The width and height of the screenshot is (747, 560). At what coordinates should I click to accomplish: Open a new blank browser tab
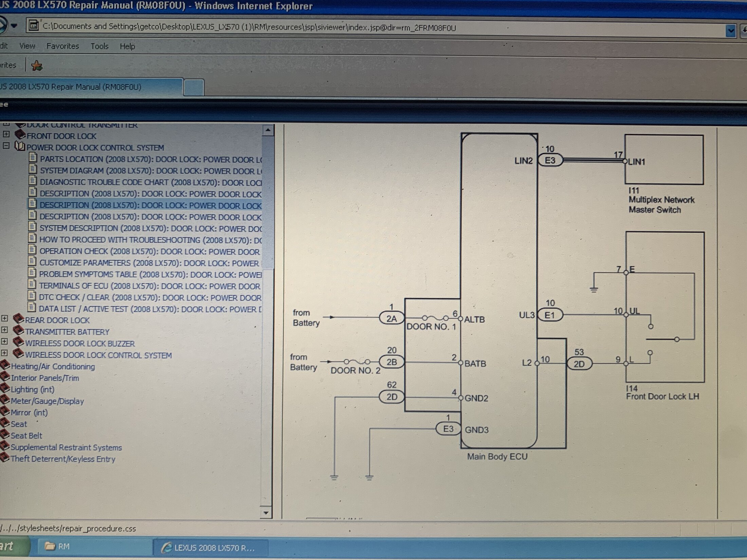pyautogui.click(x=194, y=88)
